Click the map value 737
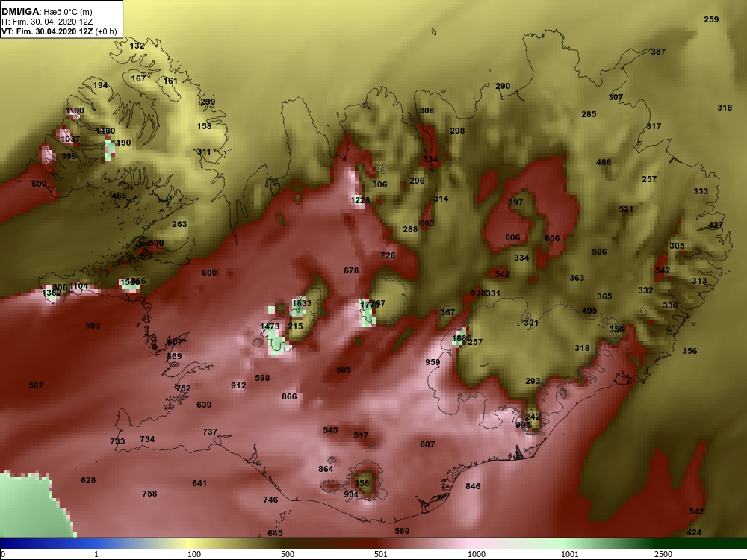747x560 pixels. [210, 432]
